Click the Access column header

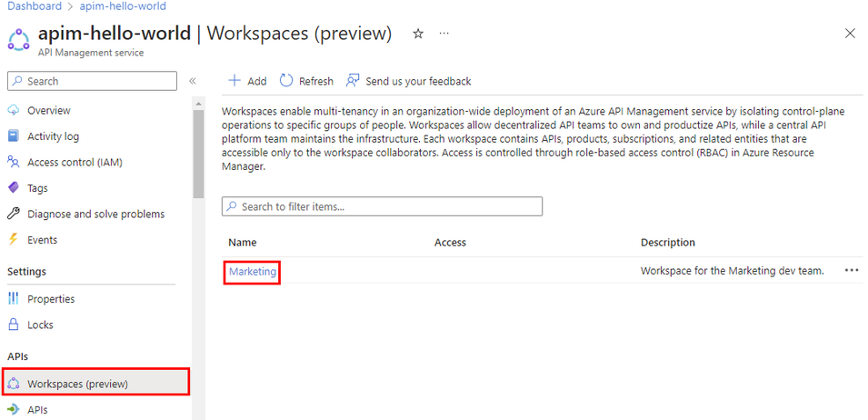point(450,243)
